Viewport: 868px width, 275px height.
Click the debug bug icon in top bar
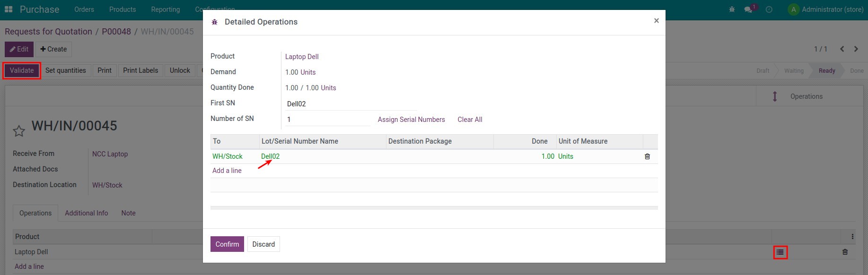[x=732, y=9]
